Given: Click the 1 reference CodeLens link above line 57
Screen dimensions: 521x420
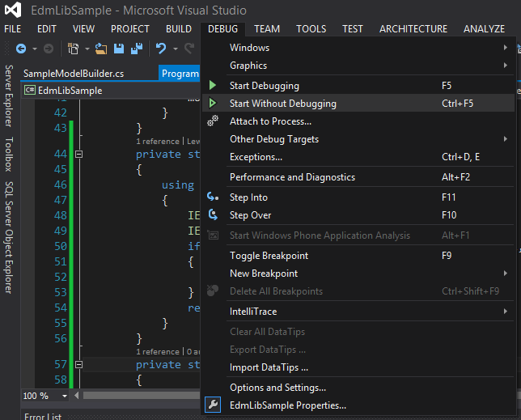Looking at the screenshot, I should click(x=158, y=351).
